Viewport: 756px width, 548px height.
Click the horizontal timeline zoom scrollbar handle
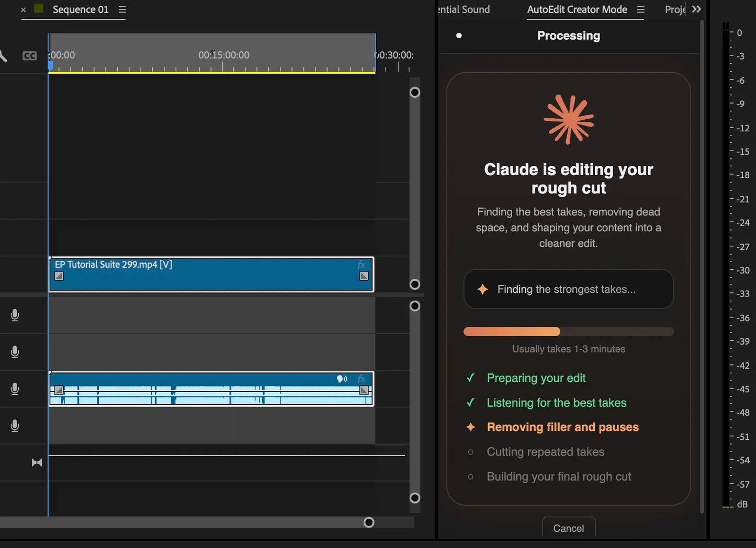click(x=369, y=522)
